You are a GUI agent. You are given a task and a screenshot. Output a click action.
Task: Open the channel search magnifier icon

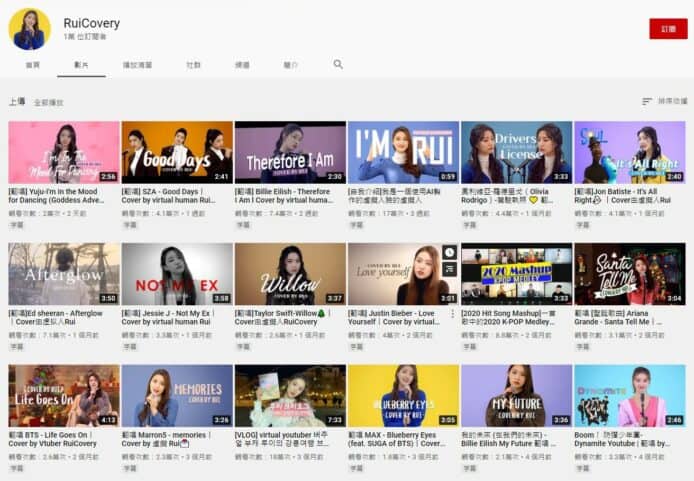338,64
